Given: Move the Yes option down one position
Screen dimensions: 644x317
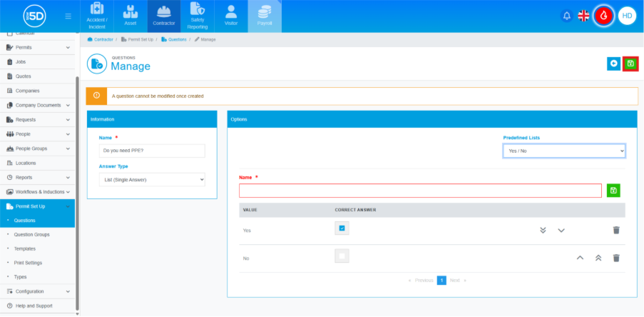Looking at the screenshot, I should point(561,230).
